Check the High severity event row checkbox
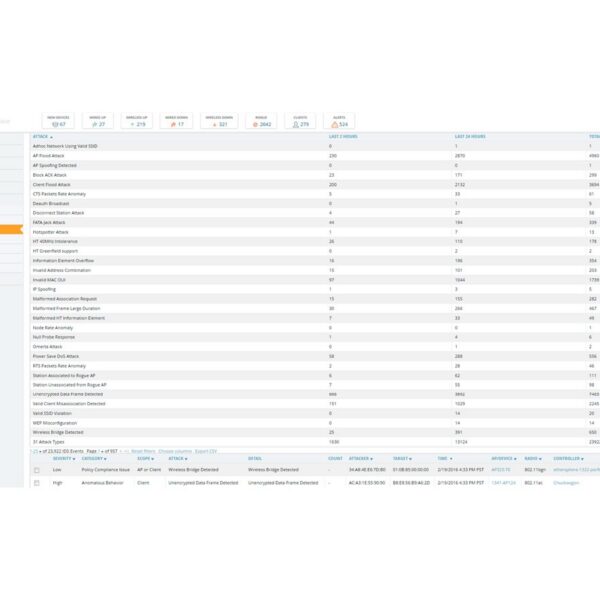Viewport: 600px width, 600px height. click(37, 482)
